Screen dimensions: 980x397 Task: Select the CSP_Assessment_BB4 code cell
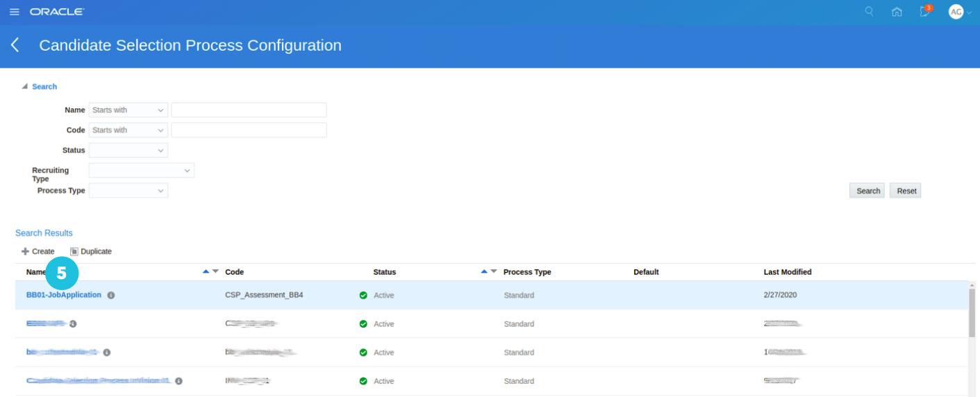[264, 295]
